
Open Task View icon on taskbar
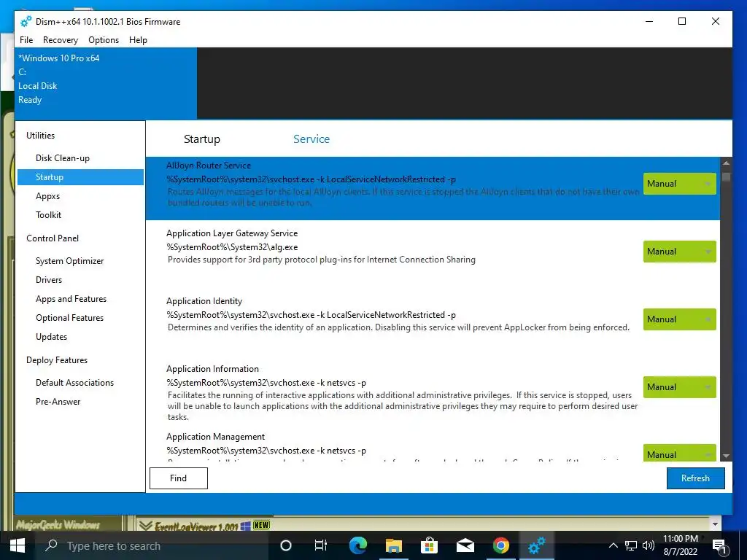click(321, 545)
